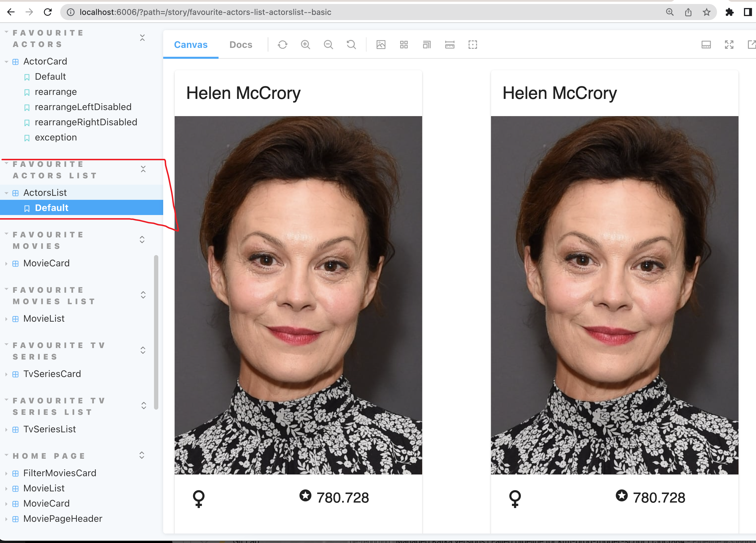Viewport: 756px width, 543px height.
Task: Click the zoom out toolbar icon
Action: coord(328,45)
